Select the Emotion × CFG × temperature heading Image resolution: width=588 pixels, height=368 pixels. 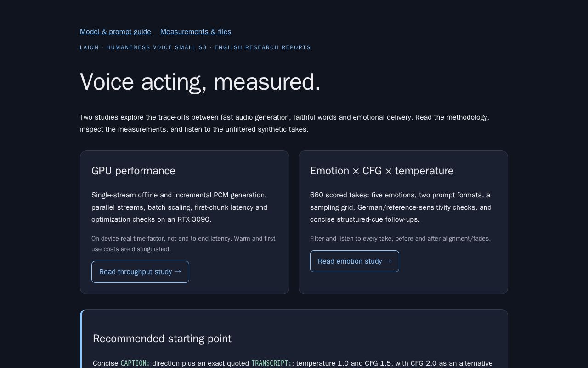pos(382,171)
